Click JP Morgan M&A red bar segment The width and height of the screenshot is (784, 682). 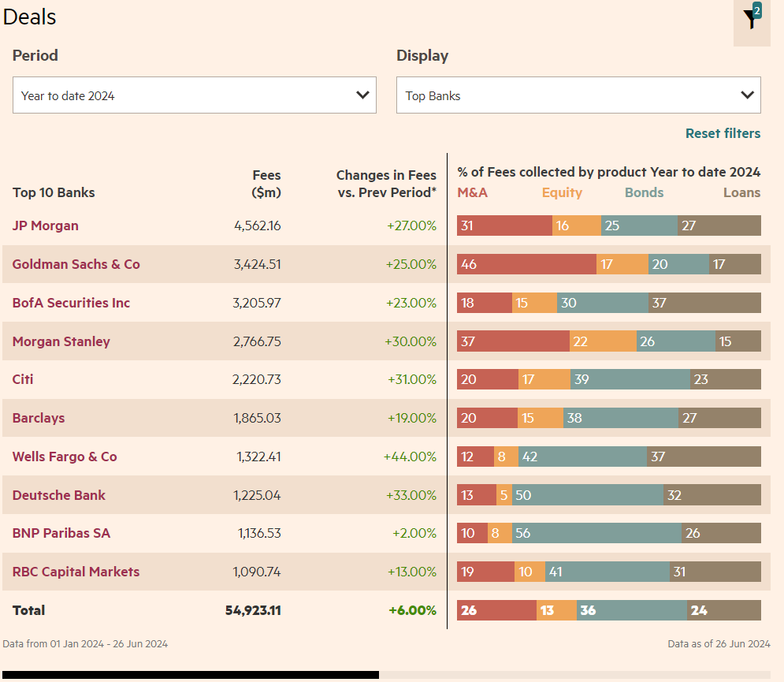(x=504, y=225)
